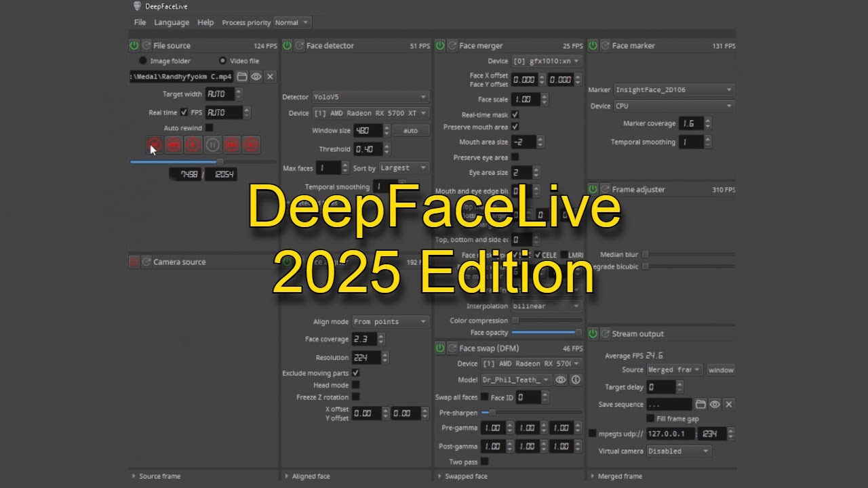This screenshot has width=868, height=488.
Task: Open the Save sequence folder browser icon
Action: point(701,404)
